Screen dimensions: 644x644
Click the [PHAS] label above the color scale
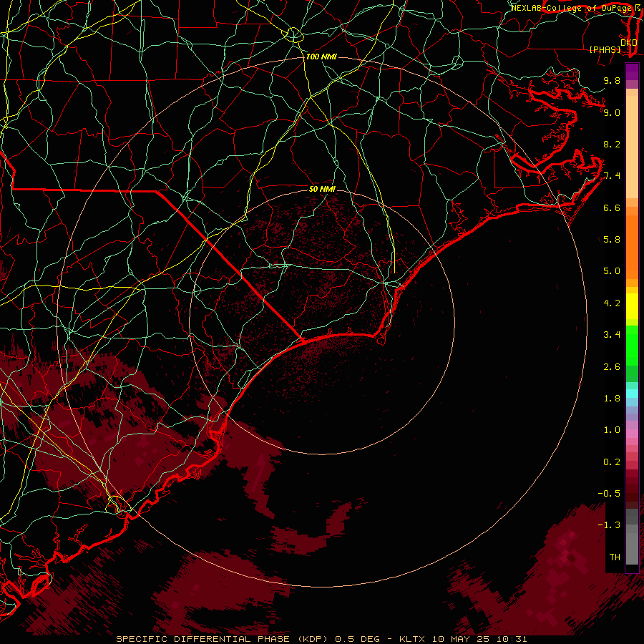pos(605,49)
